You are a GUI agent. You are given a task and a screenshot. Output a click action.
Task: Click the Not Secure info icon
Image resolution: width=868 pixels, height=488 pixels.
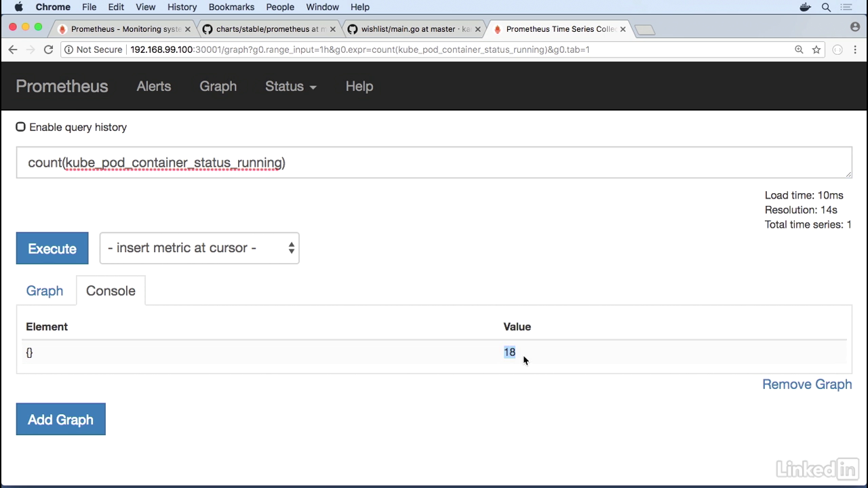pos(68,49)
